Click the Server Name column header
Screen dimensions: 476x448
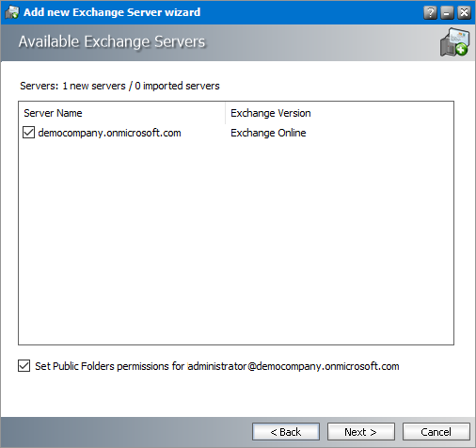(121, 113)
